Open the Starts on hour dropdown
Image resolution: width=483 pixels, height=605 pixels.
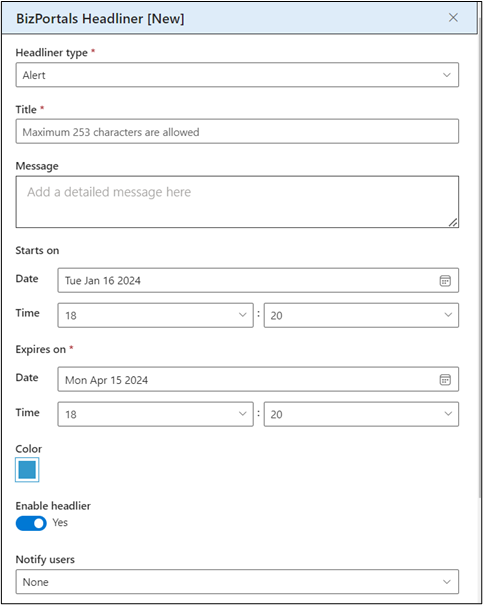point(155,315)
